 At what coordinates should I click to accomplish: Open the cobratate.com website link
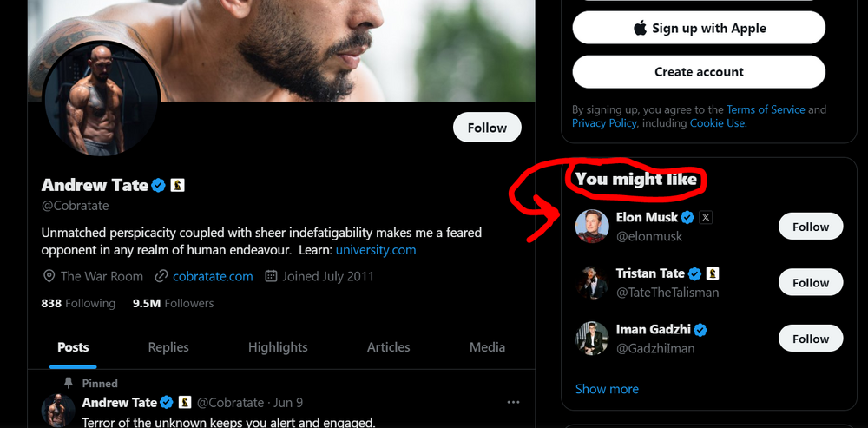[x=213, y=276]
